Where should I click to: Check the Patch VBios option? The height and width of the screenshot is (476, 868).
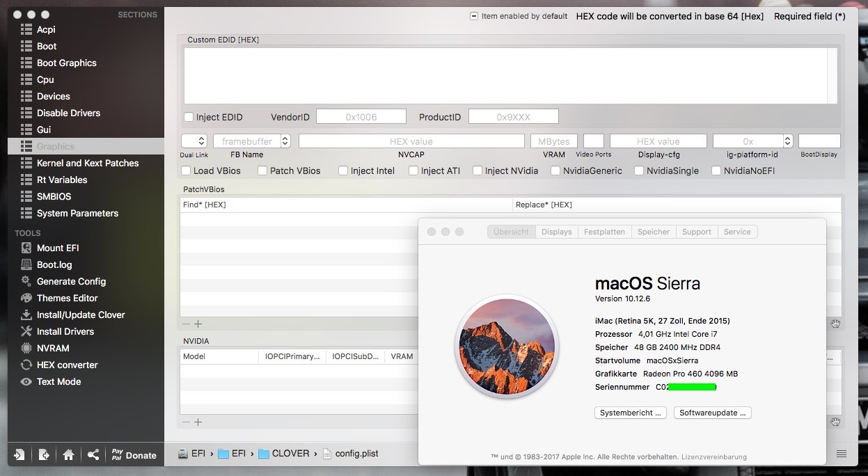coord(262,170)
